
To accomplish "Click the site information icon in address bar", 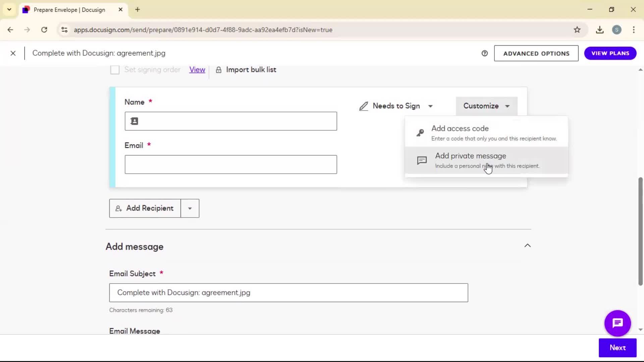I will click(64, 30).
